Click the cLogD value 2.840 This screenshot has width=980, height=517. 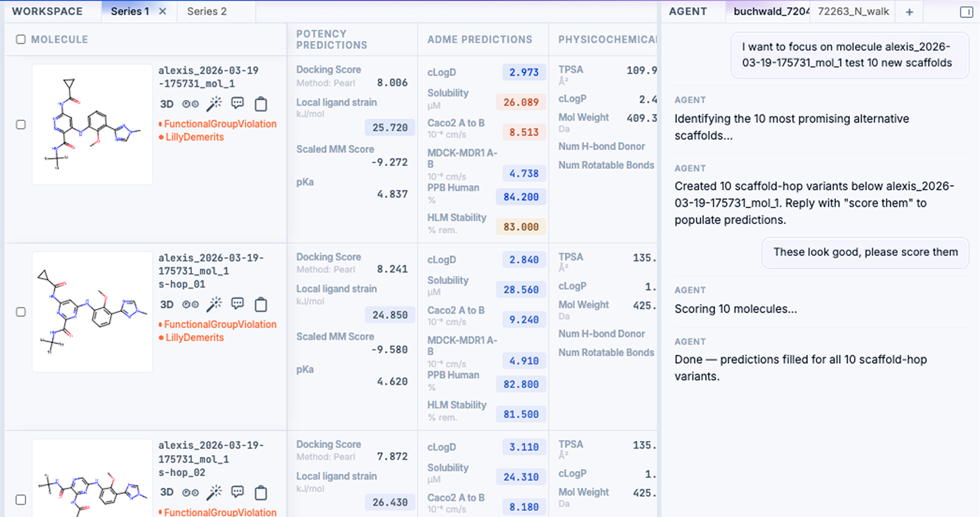[524, 260]
